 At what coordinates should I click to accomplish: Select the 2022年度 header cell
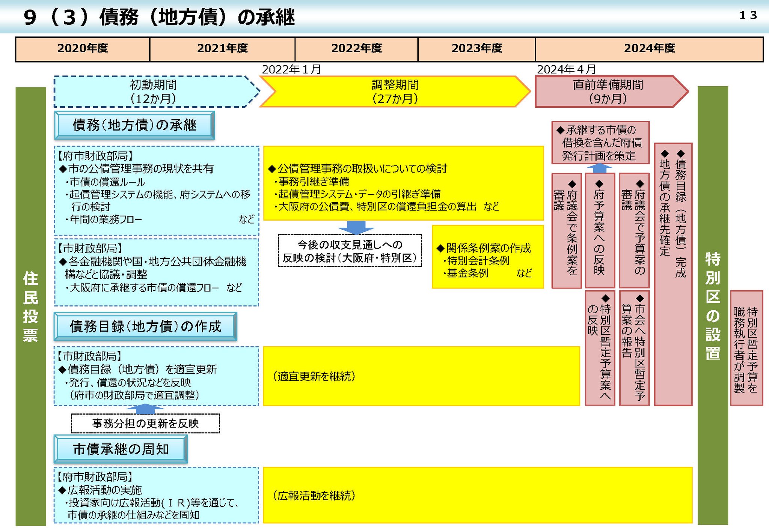[356, 49]
